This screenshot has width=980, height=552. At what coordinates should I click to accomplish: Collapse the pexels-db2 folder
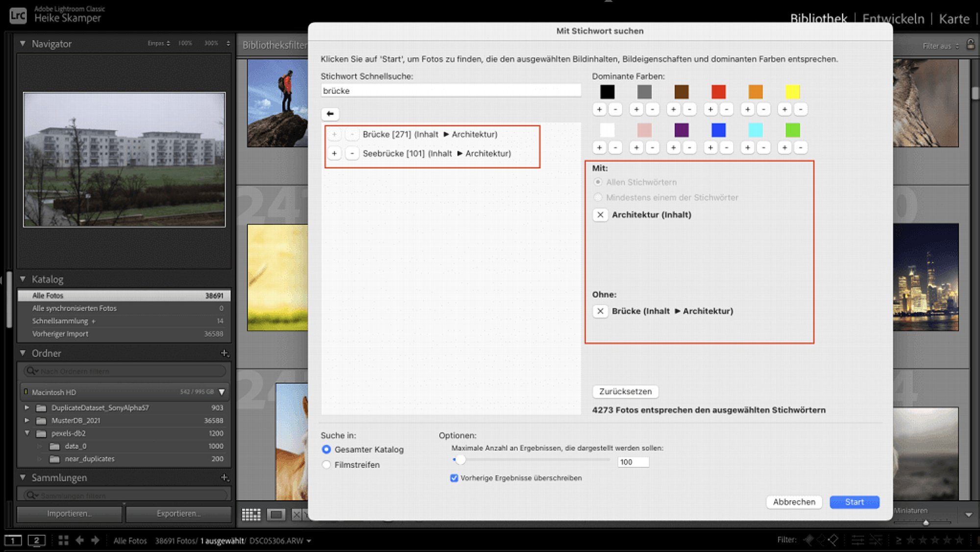pos(27,433)
